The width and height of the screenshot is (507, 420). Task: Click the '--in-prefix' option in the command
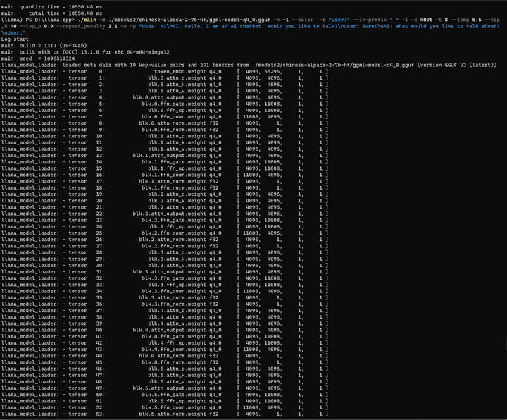[x=370, y=20]
